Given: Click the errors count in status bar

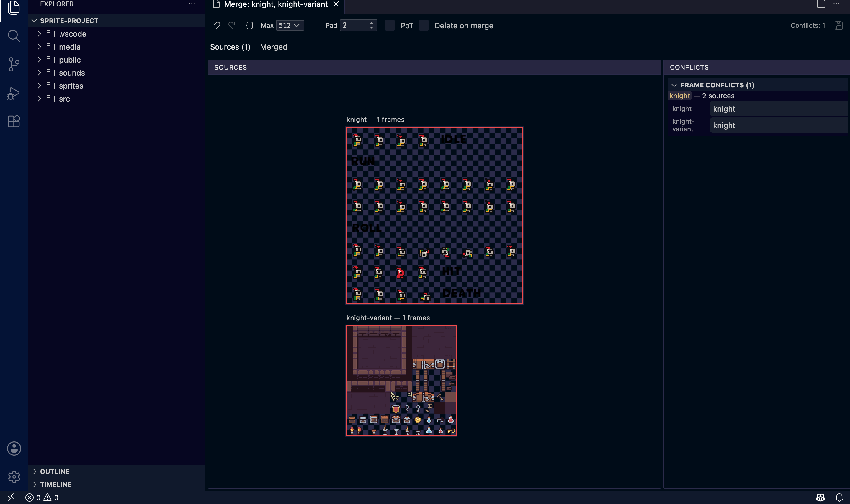Looking at the screenshot, I should pos(33,498).
